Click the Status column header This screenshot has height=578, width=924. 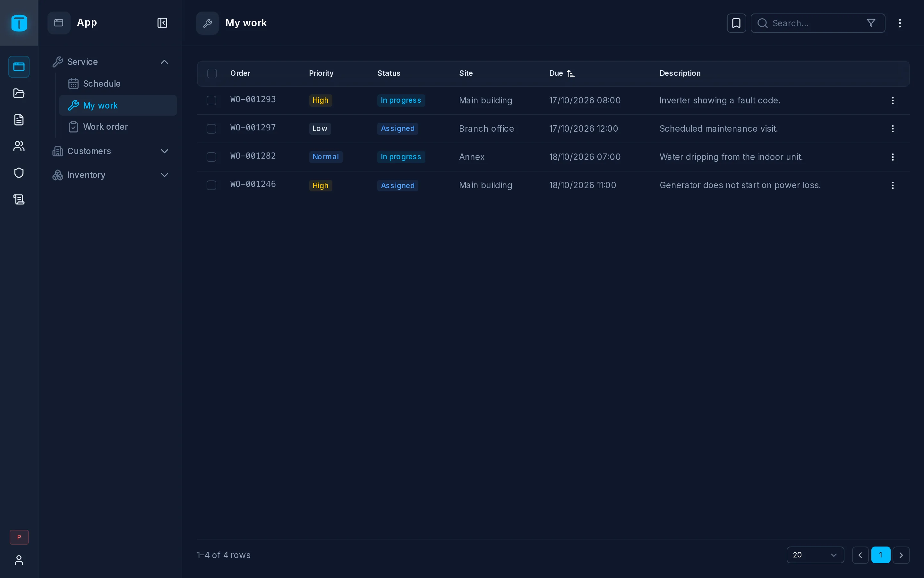[x=389, y=74]
